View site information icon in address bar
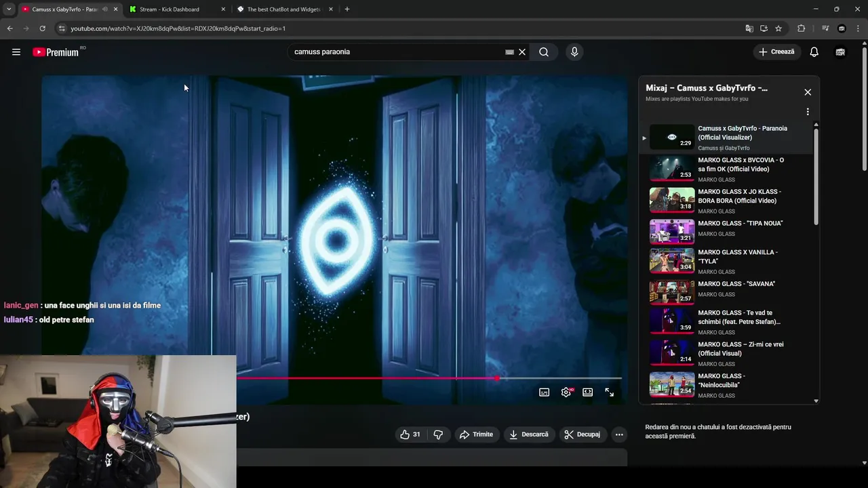The height and width of the screenshot is (488, 868). point(62,28)
